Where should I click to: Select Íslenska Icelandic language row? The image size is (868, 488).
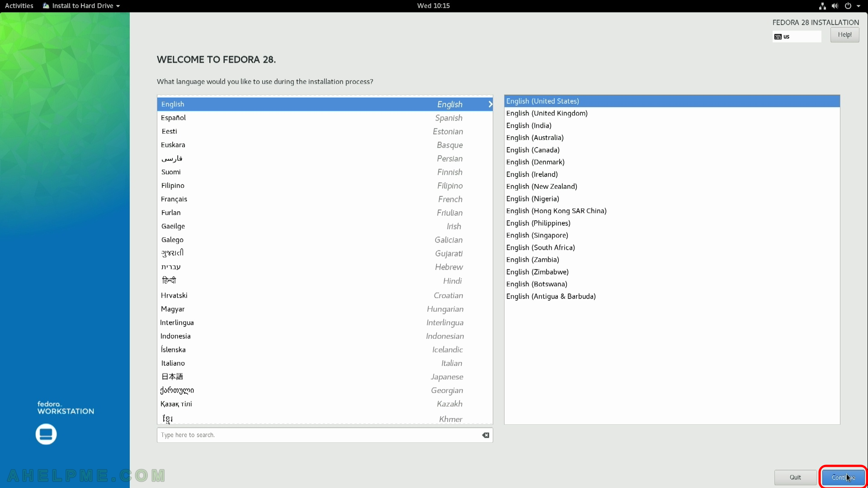pos(325,350)
